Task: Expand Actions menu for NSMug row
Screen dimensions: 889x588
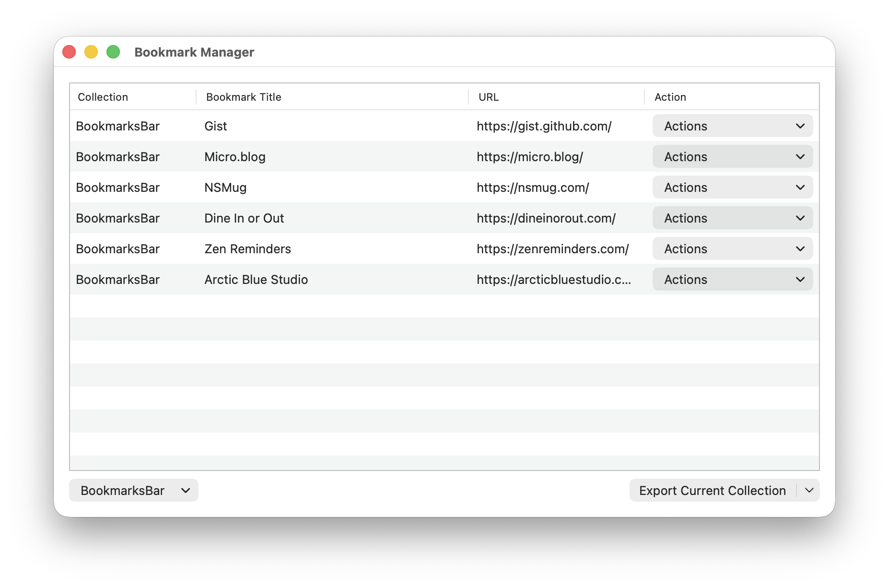Action: tap(732, 188)
